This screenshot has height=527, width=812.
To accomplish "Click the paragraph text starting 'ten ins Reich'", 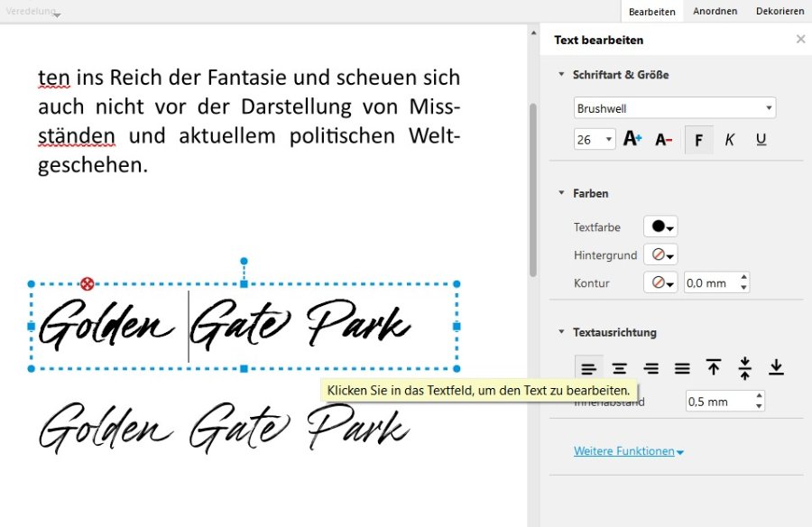I will [249, 121].
